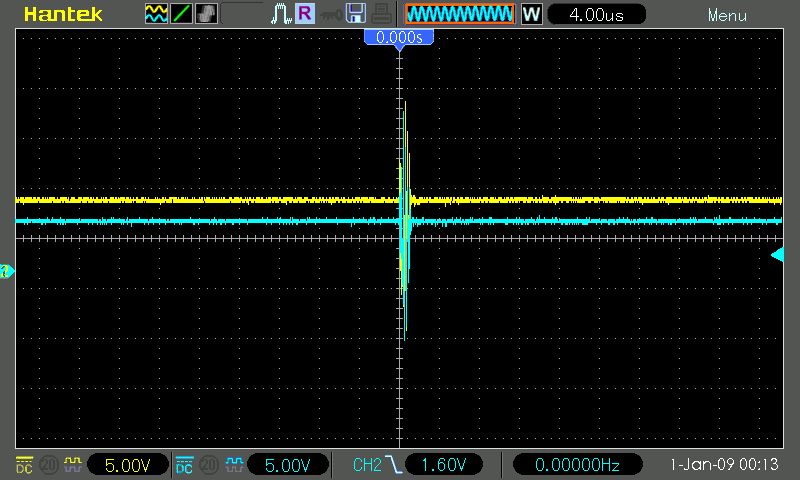Click the 0.00000Hz frequency counter readout

point(578,465)
